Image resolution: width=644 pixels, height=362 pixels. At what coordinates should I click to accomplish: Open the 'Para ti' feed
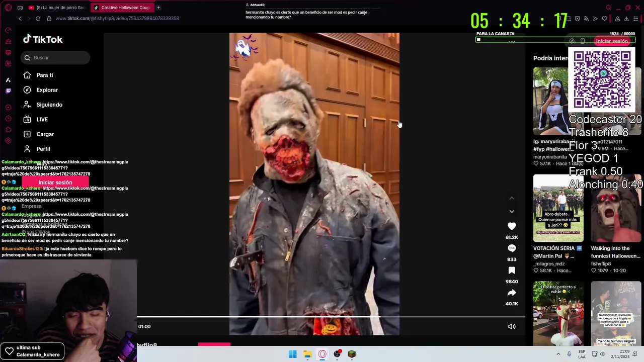point(38,75)
